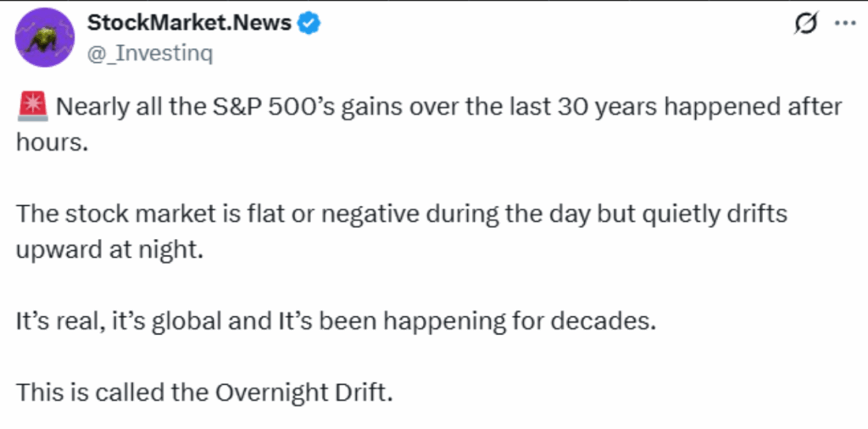868x429 pixels.
Task: Click the sentence about S&P 500's gains
Action: coord(430,125)
